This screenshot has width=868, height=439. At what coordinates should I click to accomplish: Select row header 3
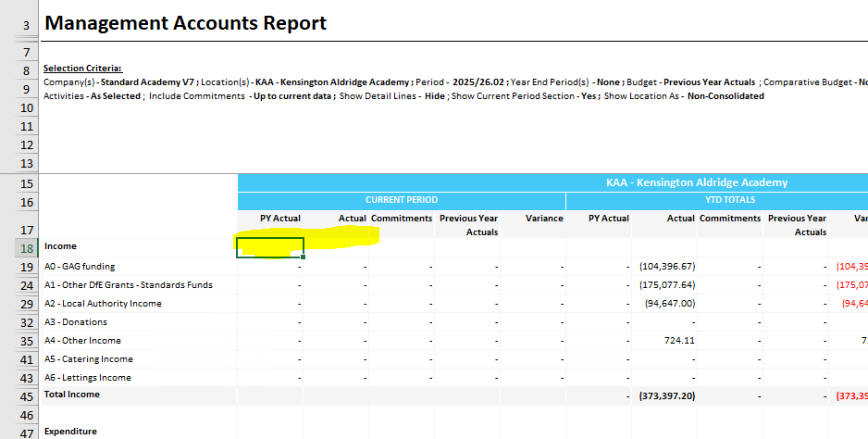coord(26,24)
